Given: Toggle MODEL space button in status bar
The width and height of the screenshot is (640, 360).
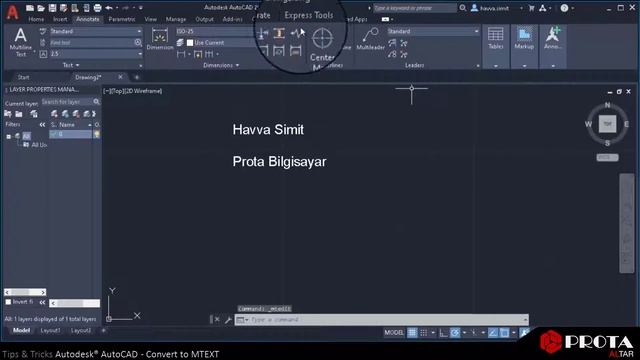Looking at the screenshot, I should (394, 333).
